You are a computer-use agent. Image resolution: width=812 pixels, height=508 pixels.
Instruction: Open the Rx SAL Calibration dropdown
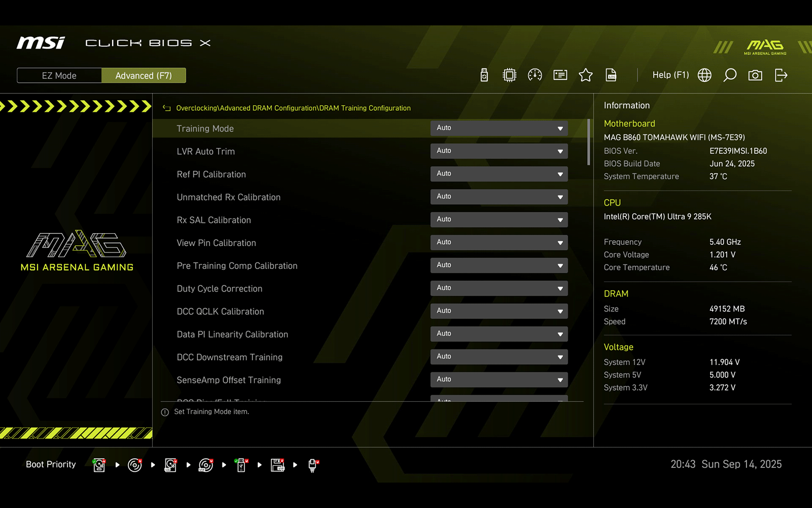499,219
